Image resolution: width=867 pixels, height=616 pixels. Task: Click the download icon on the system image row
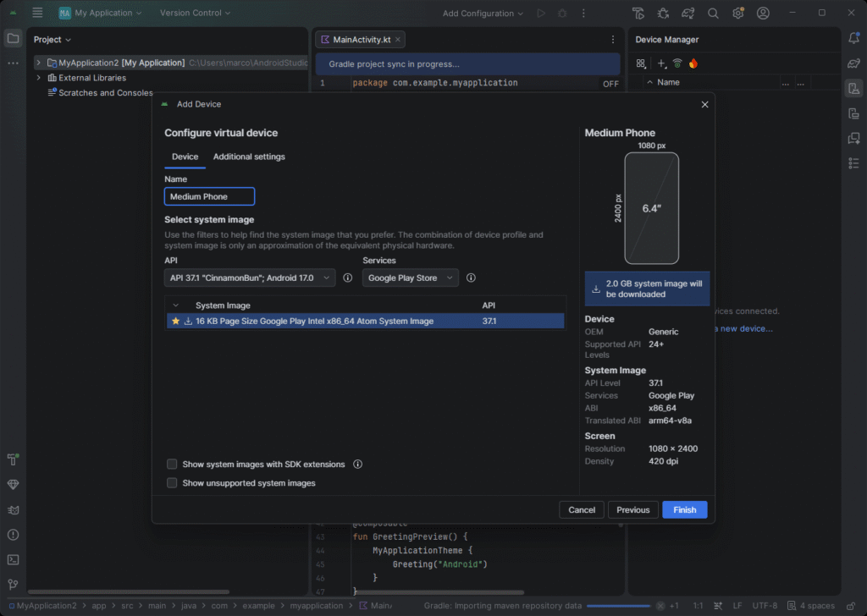(x=188, y=321)
